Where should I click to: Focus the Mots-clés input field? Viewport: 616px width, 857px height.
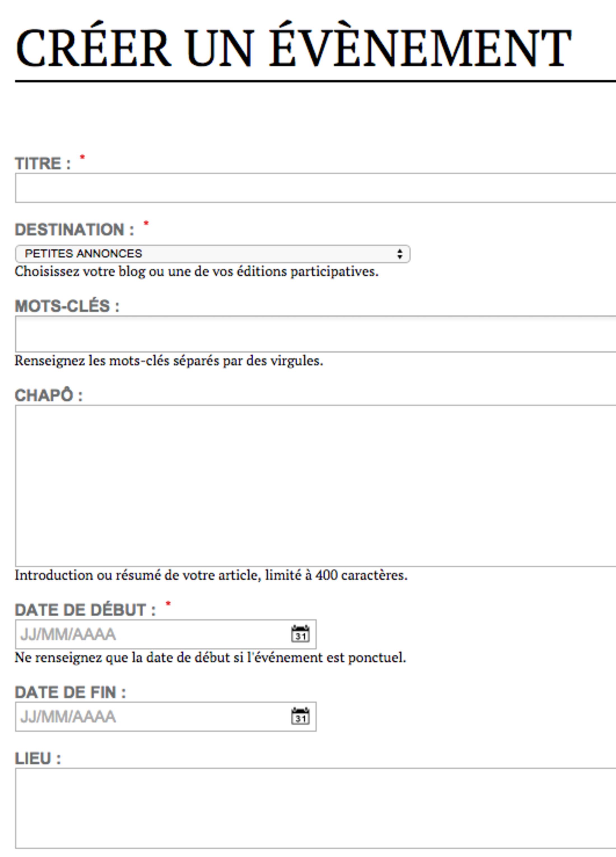(x=316, y=334)
